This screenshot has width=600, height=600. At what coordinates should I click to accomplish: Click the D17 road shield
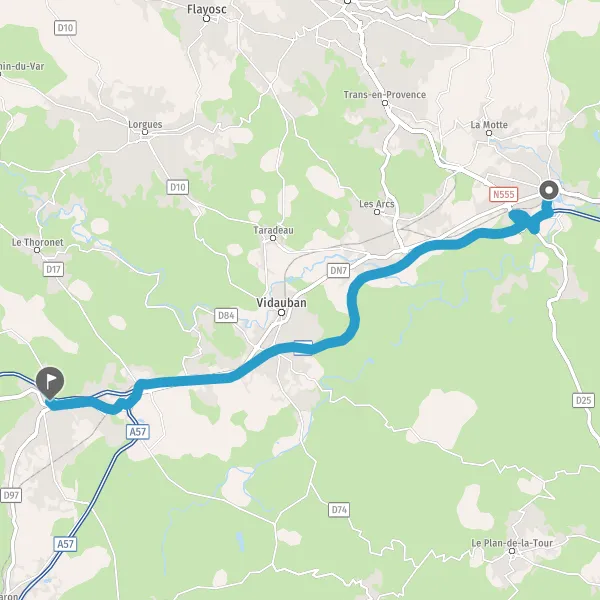point(53,269)
